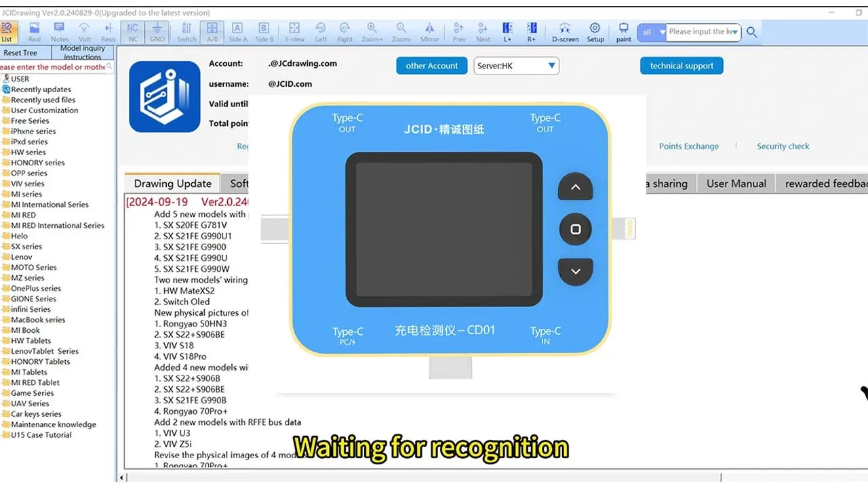Open the Points Exchange link
This screenshot has height=488, width=868.
[x=688, y=146]
